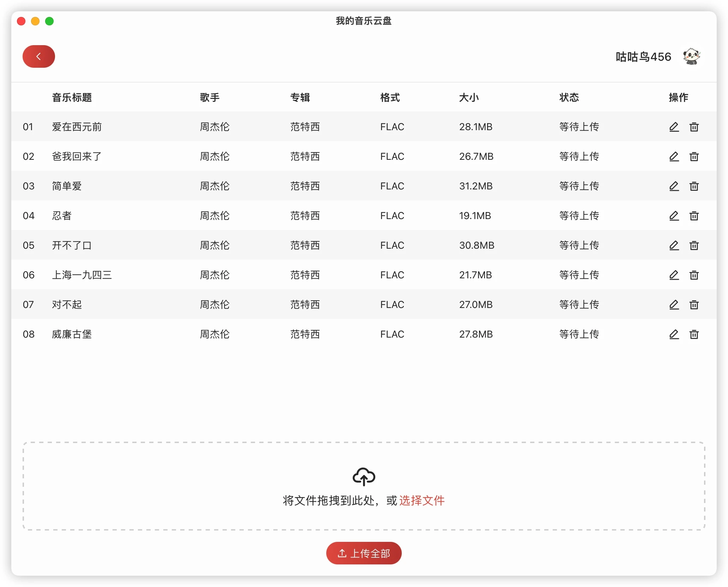Image resolution: width=728 pixels, height=587 pixels.
Task: Edit the song 威廉古堡
Action: point(674,334)
